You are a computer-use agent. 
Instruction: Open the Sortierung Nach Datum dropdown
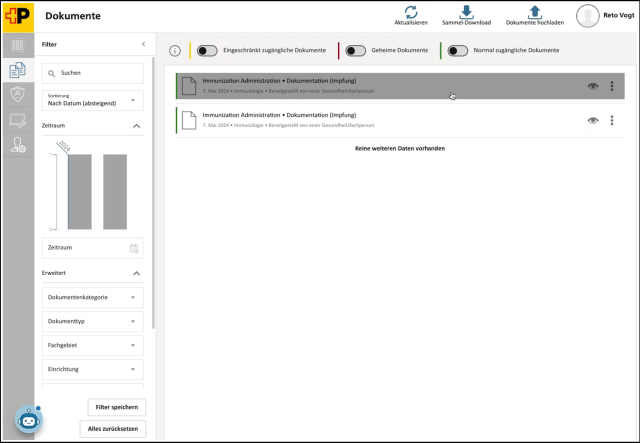93,100
